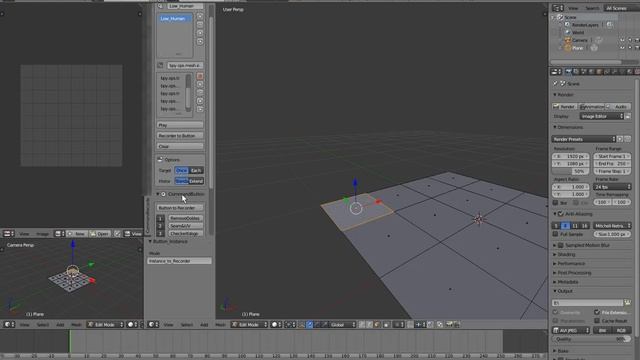Click the Play button in the recorder panel
Screen dimensions: 640x360
180,125
